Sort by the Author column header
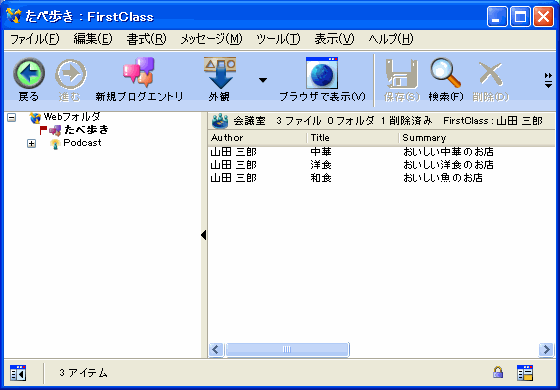Screen dimensions: 560x390 coord(257,138)
